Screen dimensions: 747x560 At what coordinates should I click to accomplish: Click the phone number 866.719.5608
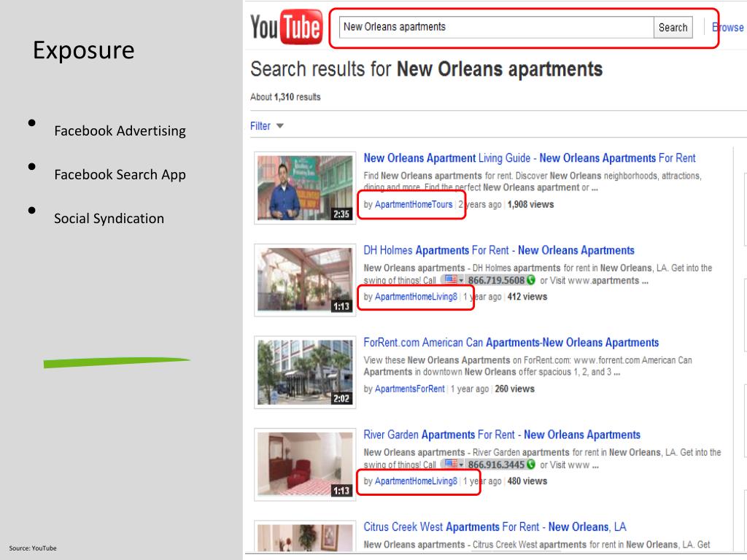click(x=496, y=280)
